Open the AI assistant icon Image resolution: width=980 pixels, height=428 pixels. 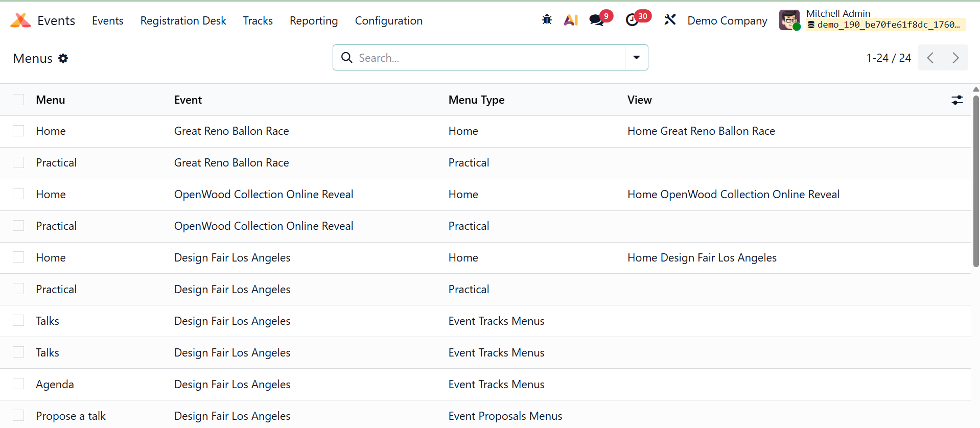point(571,20)
